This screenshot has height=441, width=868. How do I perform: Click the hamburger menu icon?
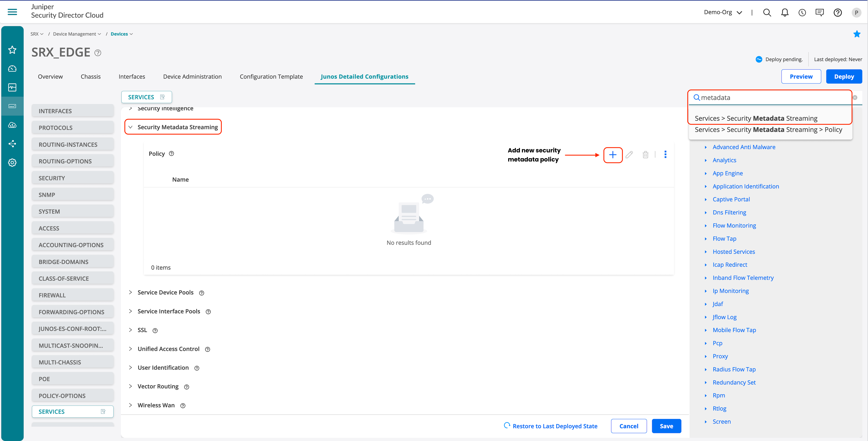(12, 12)
